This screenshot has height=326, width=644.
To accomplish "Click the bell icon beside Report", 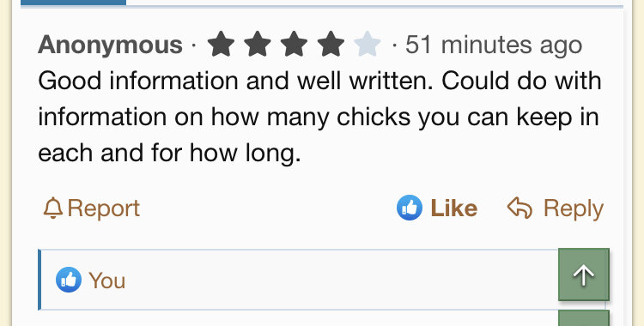I will coord(53,208).
